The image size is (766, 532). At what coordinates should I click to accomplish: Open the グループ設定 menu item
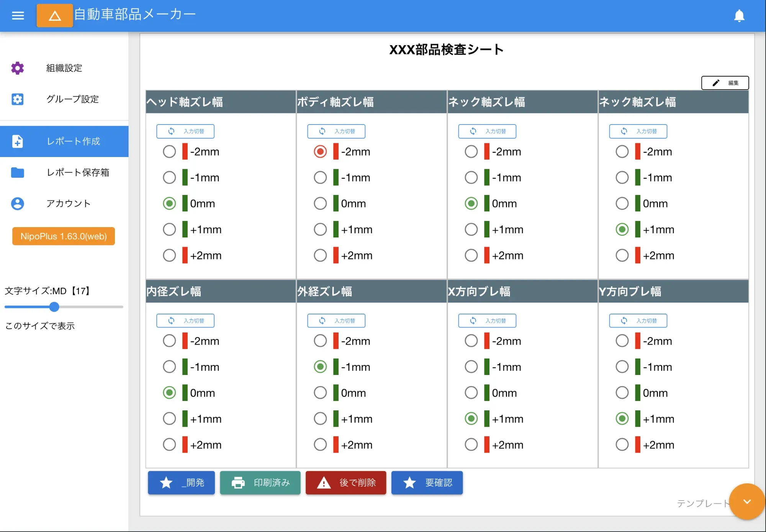(72, 99)
